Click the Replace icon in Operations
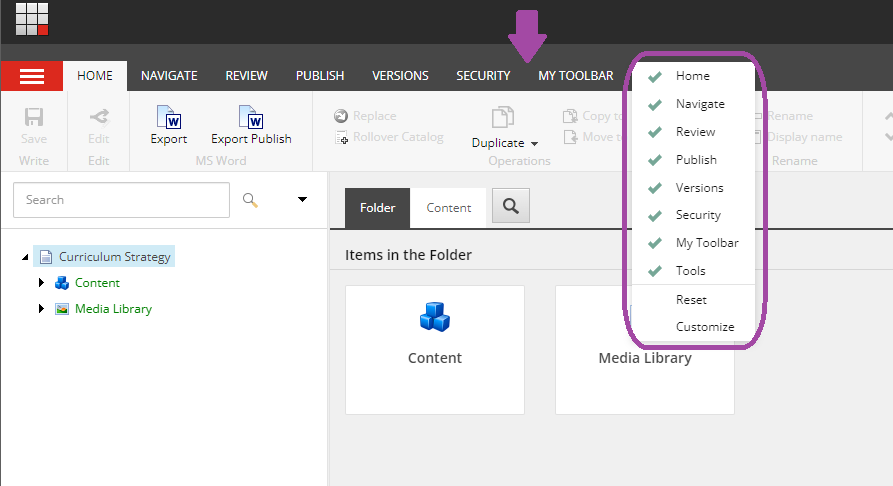The height and width of the screenshot is (486, 893). tap(341, 116)
